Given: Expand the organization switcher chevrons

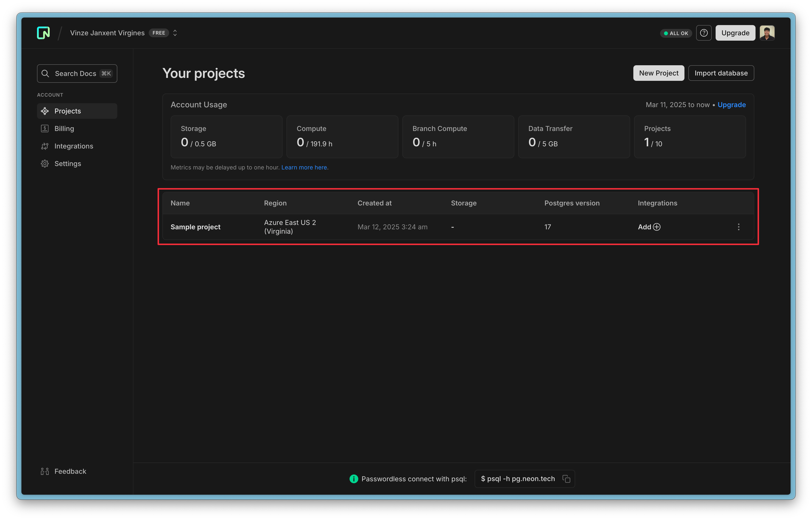Looking at the screenshot, I should pos(175,33).
